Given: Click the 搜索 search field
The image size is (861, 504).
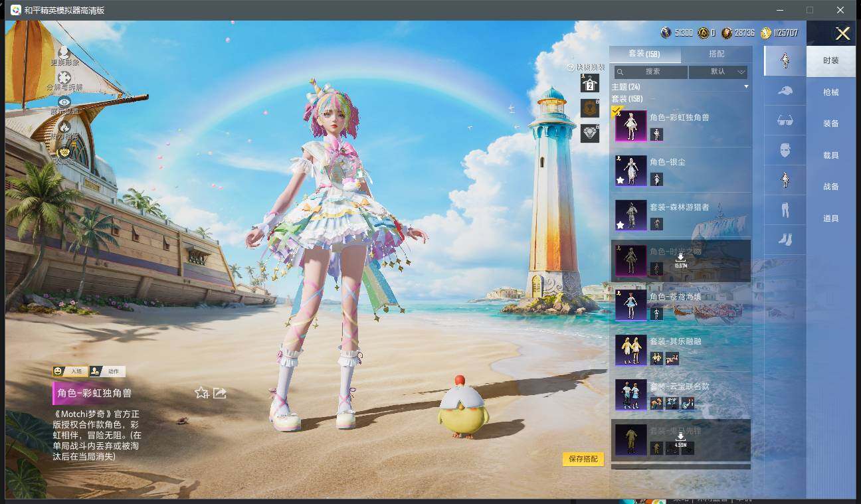Looking at the screenshot, I should coord(650,72).
